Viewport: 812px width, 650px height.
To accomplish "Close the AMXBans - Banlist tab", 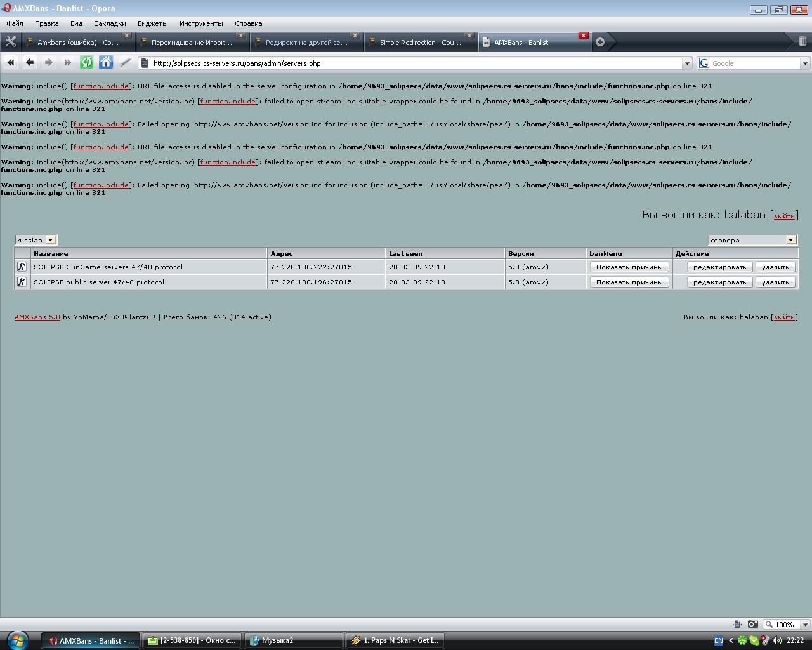I will point(584,36).
